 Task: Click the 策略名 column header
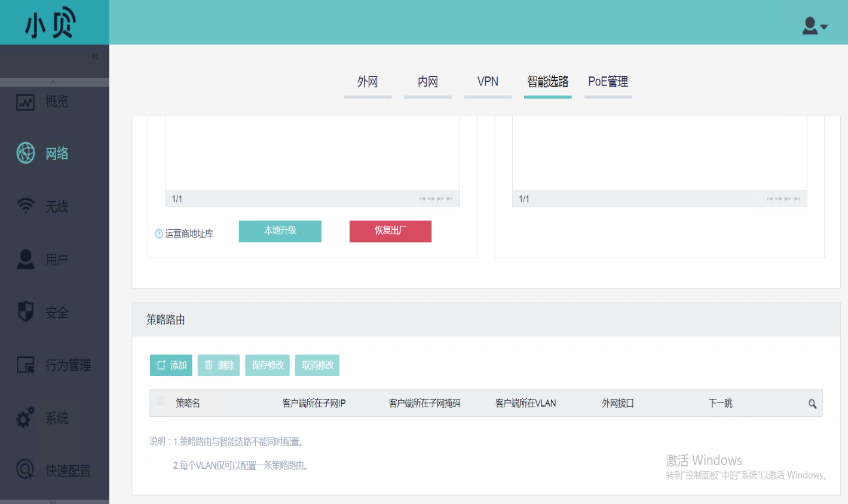[188, 404]
